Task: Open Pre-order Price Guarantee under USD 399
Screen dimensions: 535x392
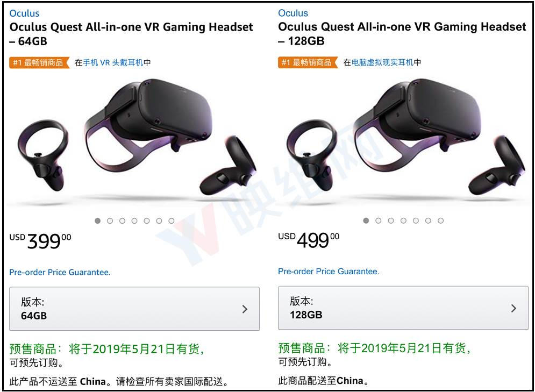Action: coord(60,272)
